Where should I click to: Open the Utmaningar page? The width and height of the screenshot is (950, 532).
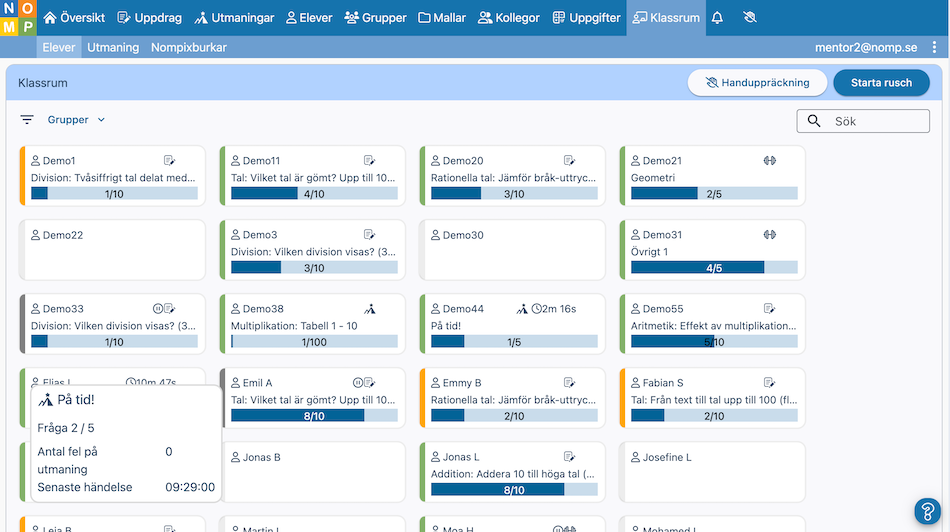click(x=234, y=18)
